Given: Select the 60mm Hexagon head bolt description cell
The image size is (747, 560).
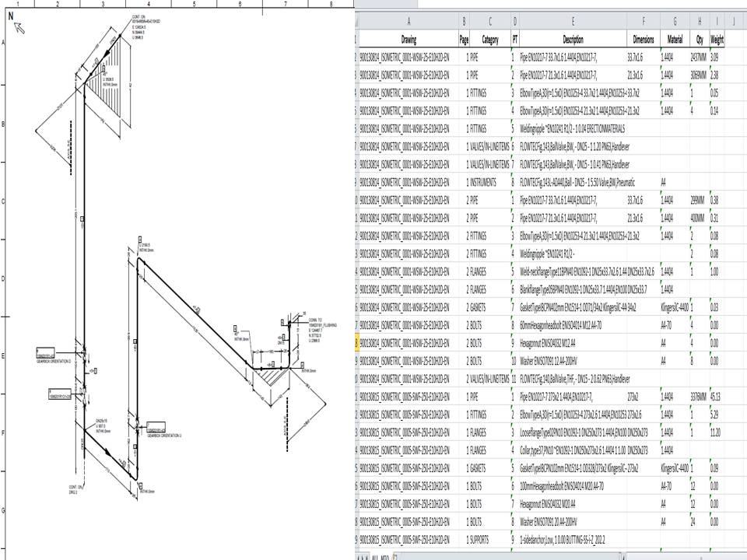Looking at the screenshot, I should (x=572, y=325).
